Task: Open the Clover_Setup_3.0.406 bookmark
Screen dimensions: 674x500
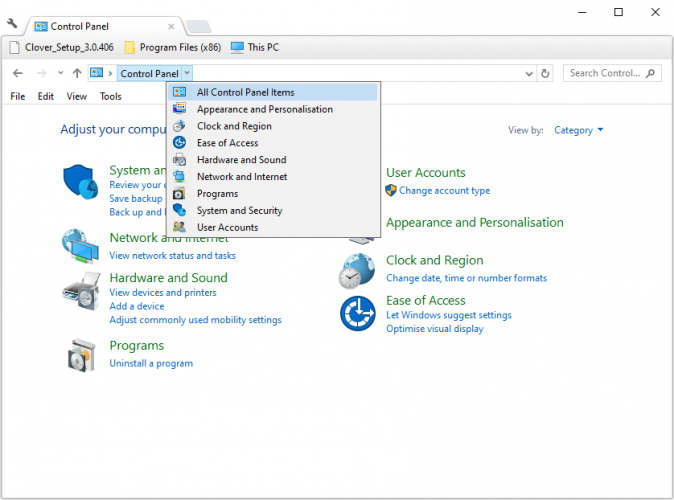Action: point(61,47)
